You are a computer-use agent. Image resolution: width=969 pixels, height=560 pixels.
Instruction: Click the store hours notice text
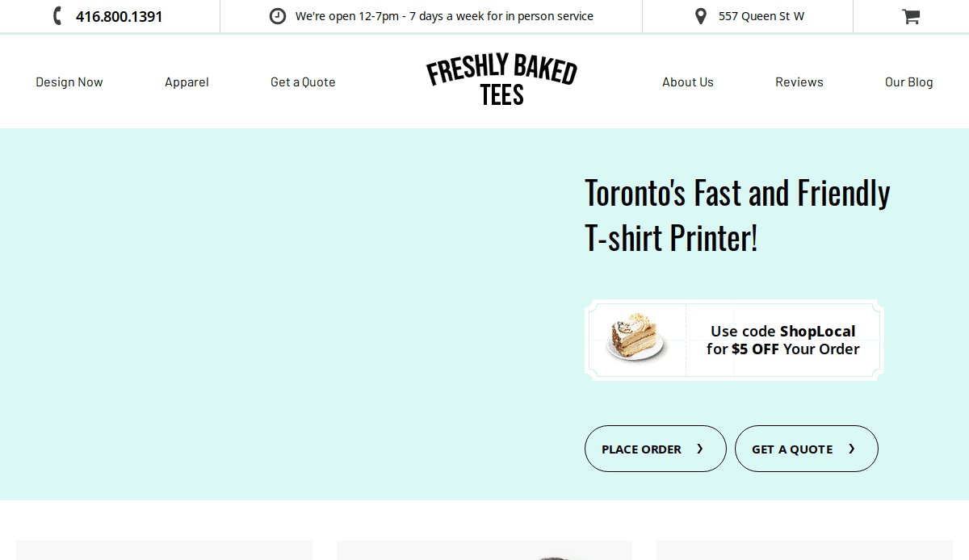(444, 15)
